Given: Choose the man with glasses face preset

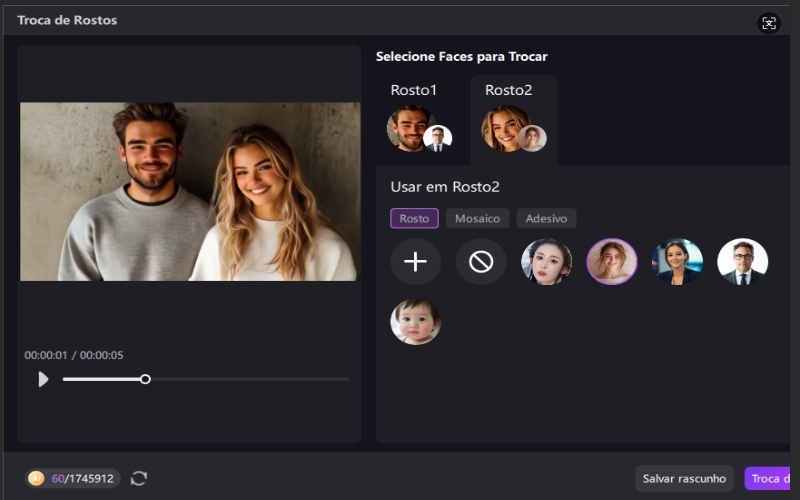Looking at the screenshot, I should (x=742, y=262).
